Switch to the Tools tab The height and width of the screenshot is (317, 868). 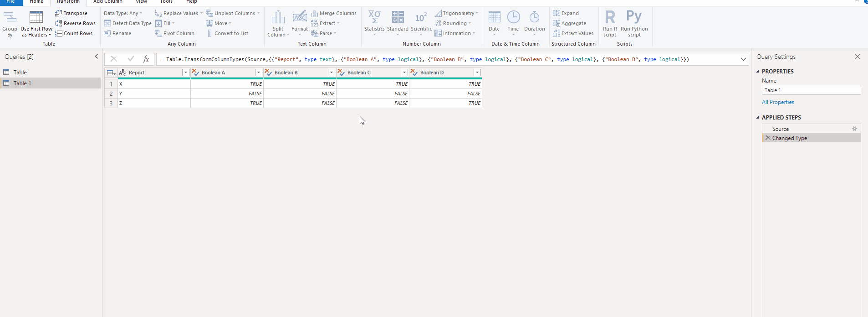coord(166,2)
